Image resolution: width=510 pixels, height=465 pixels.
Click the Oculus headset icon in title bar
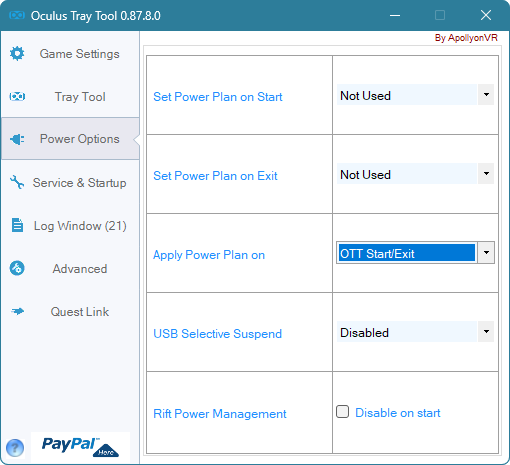pyautogui.click(x=17, y=15)
